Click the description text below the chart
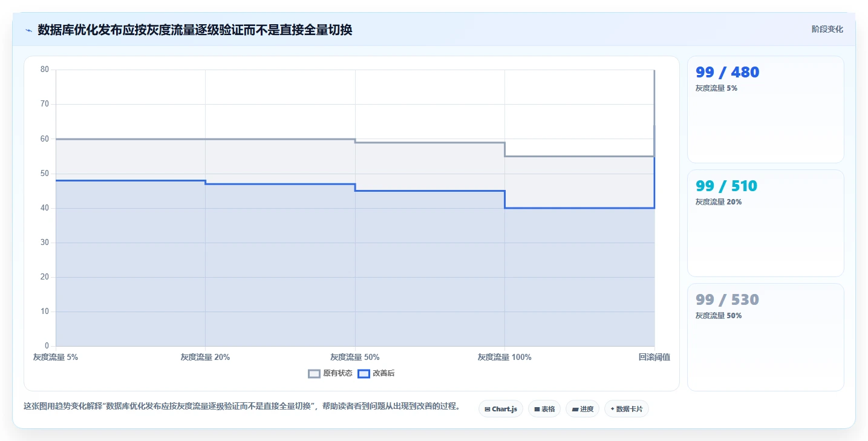Screen dimensions: 868x441 (x=242, y=406)
